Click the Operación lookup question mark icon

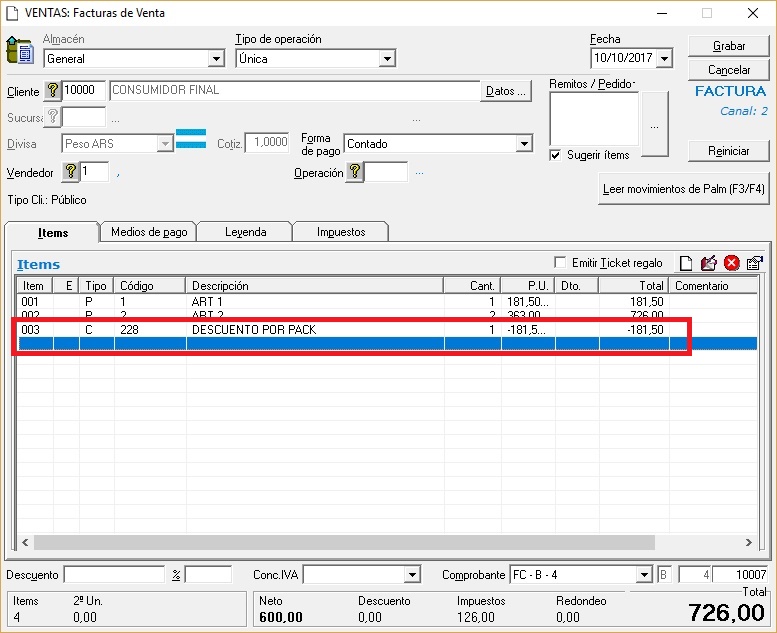[x=354, y=173]
